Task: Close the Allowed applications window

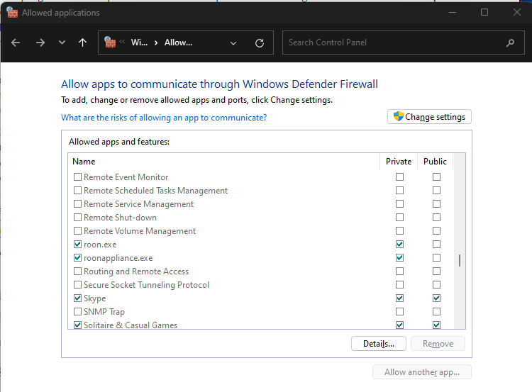Action: [x=516, y=13]
